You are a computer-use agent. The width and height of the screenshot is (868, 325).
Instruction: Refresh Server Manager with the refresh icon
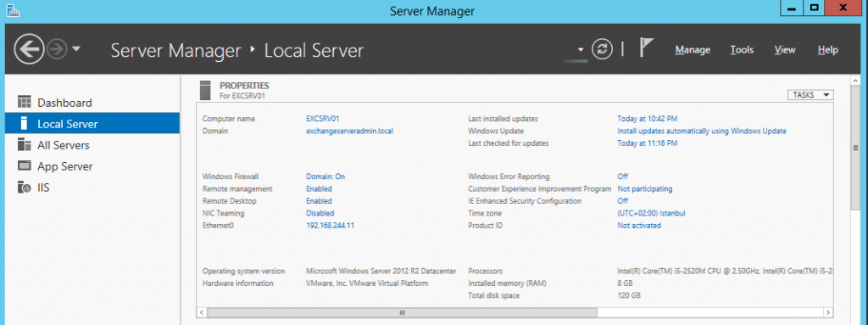[x=603, y=49]
